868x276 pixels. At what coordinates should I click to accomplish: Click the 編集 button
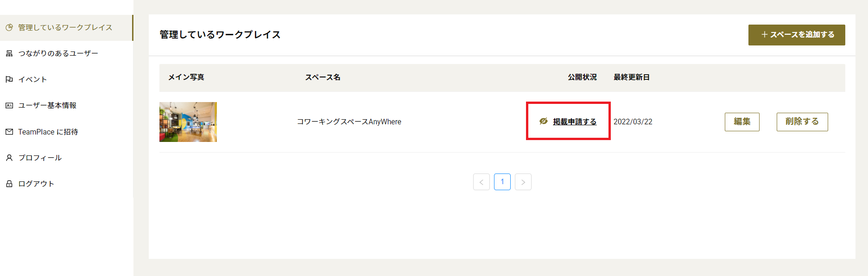[x=741, y=122]
